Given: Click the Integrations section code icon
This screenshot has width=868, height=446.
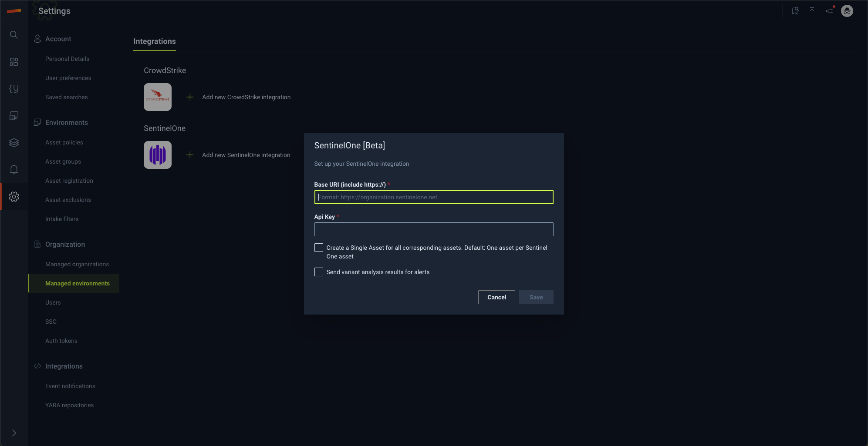Looking at the screenshot, I should click(37, 366).
